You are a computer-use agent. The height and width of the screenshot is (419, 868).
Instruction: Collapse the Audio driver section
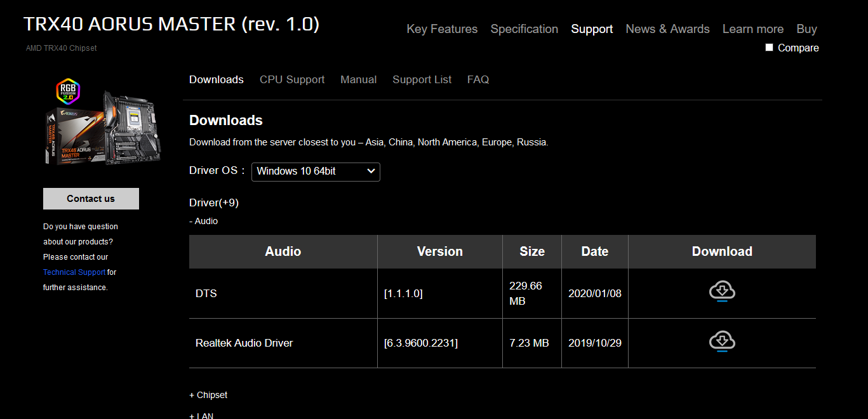pos(203,221)
